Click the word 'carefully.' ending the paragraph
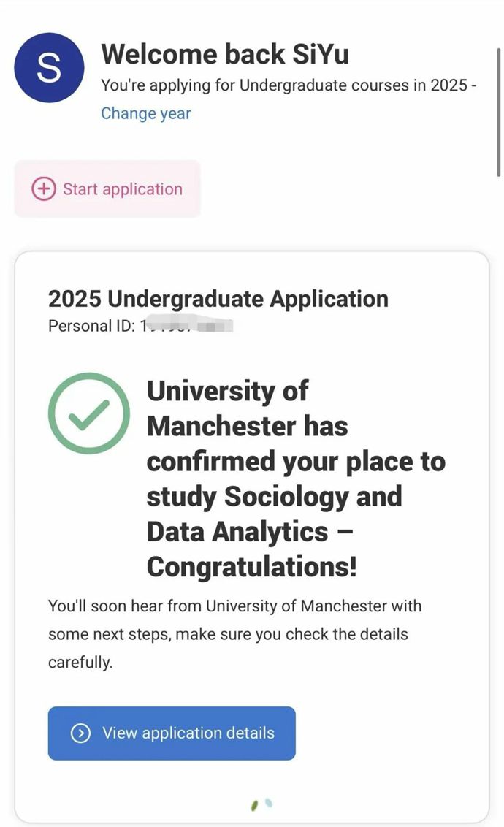The height and width of the screenshot is (827, 504). [x=80, y=663]
